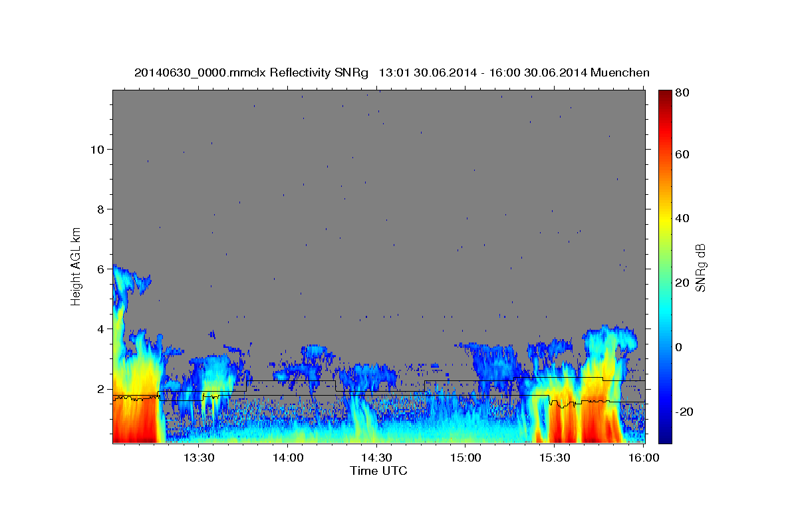This screenshot has width=798, height=532.
Task: Click the plot title mentioning Muenchen
Action: [392, 72]
